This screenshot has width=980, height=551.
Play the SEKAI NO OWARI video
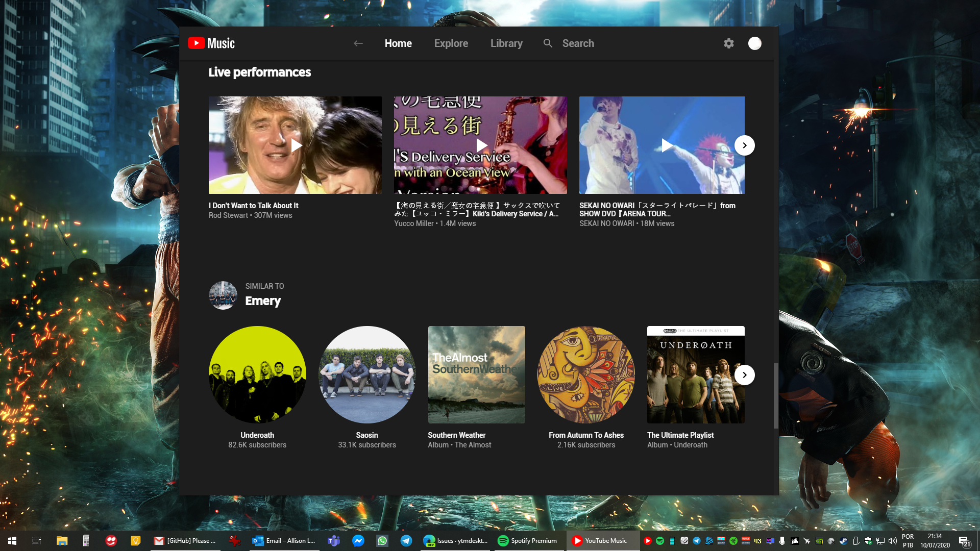(662, 145)
